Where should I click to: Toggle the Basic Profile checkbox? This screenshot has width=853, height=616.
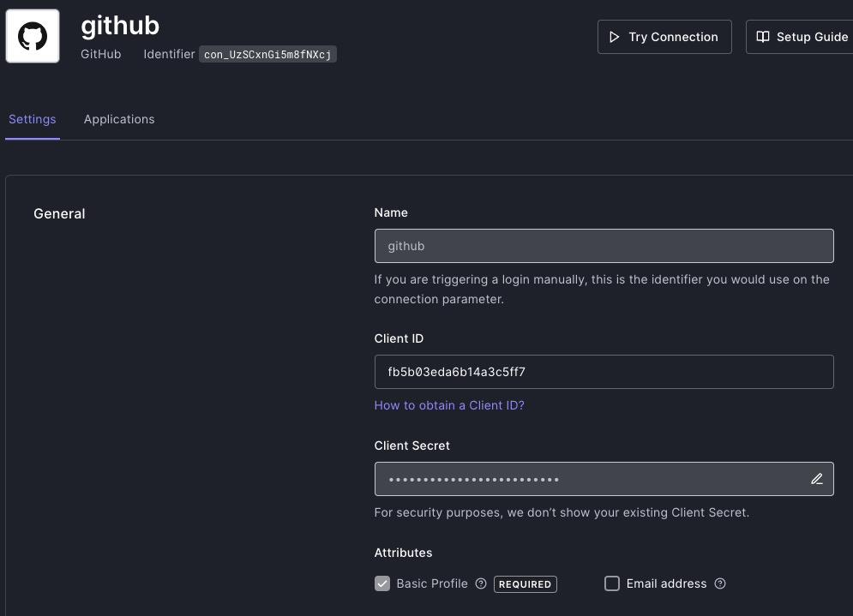[382, 583]
